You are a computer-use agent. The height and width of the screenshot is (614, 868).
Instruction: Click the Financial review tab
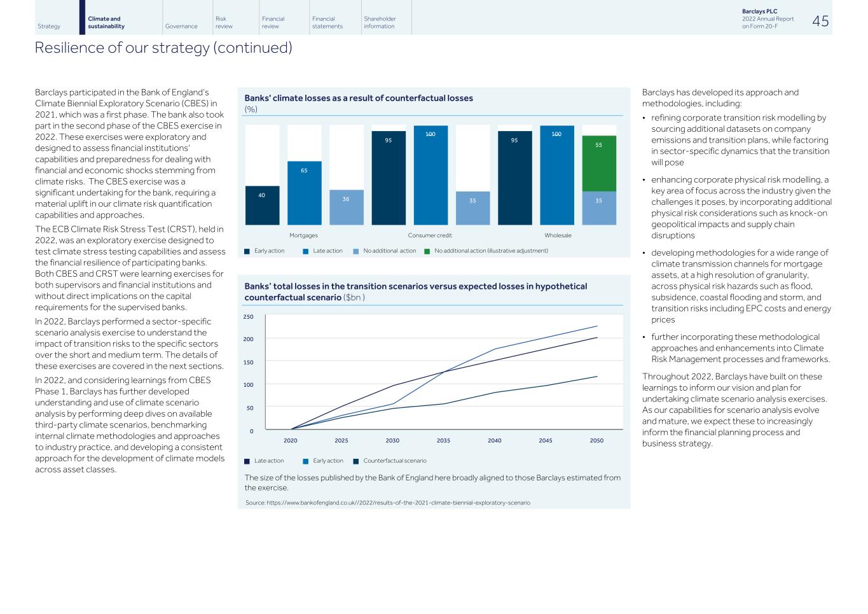(273, 22)
